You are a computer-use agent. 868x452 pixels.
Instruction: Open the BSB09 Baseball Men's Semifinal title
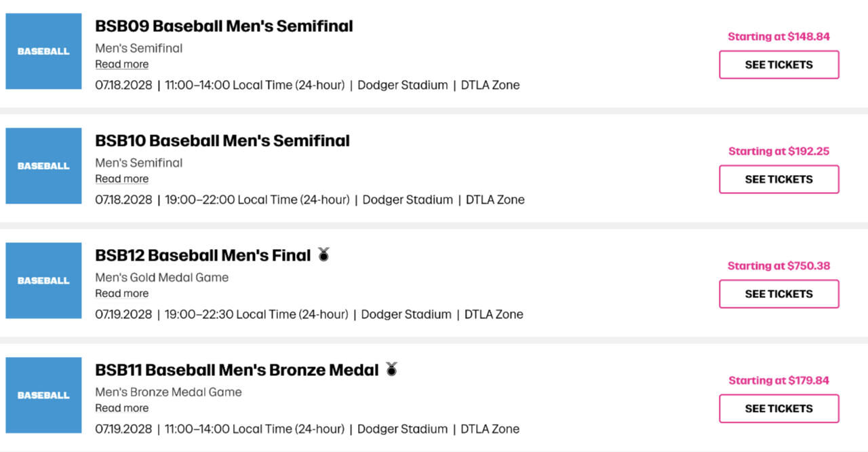pos(224,26)
